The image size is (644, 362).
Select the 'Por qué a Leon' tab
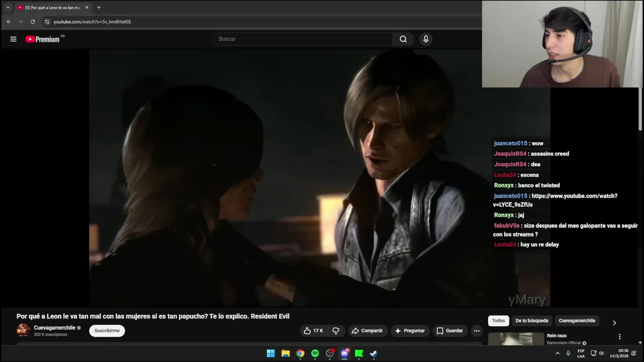click(52, 8)
